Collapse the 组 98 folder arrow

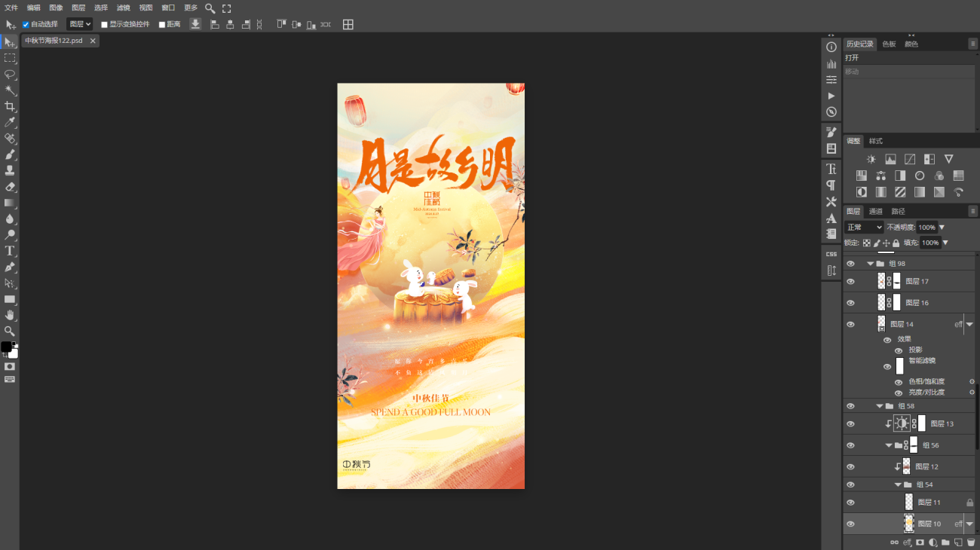tap(870, 264)
